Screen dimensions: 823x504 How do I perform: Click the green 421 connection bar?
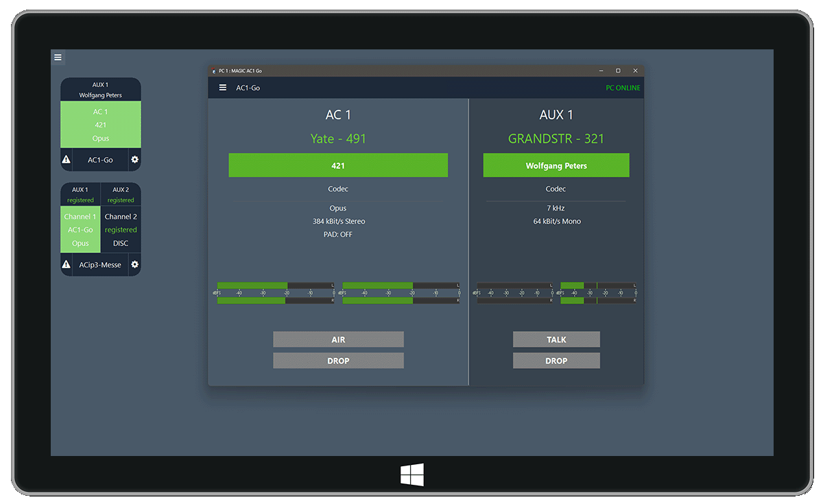point(338,165)
